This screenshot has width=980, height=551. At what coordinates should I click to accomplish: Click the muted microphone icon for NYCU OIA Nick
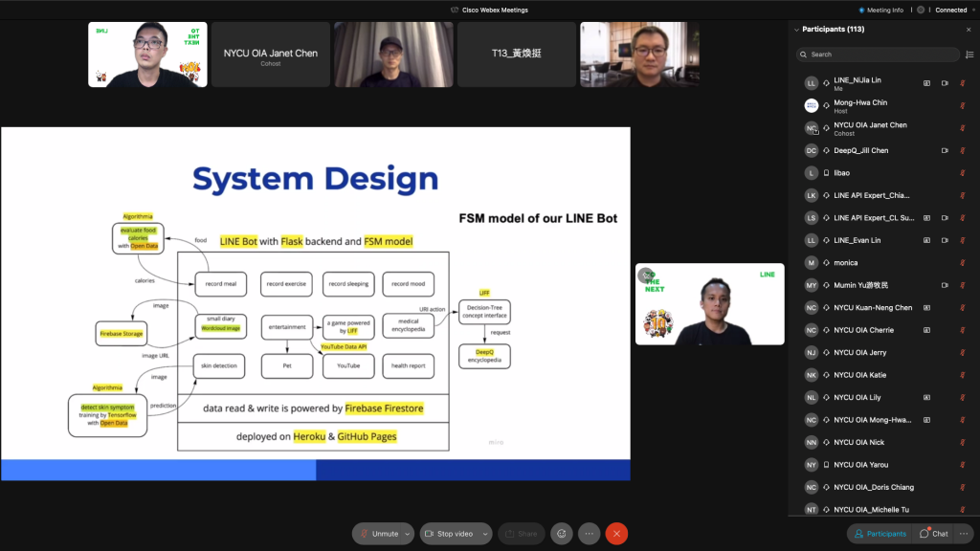click(x=963, y=442)
